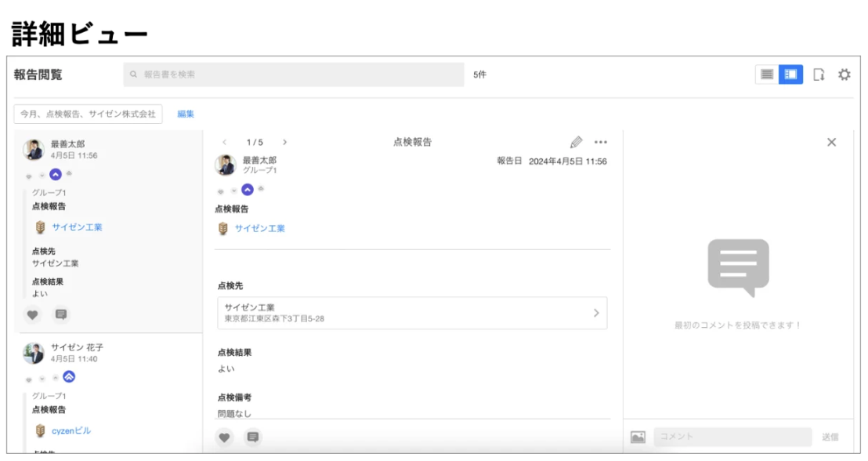Click the 1 / 5 page counter
Screen dimensions: 868x461
click(255, 143)
